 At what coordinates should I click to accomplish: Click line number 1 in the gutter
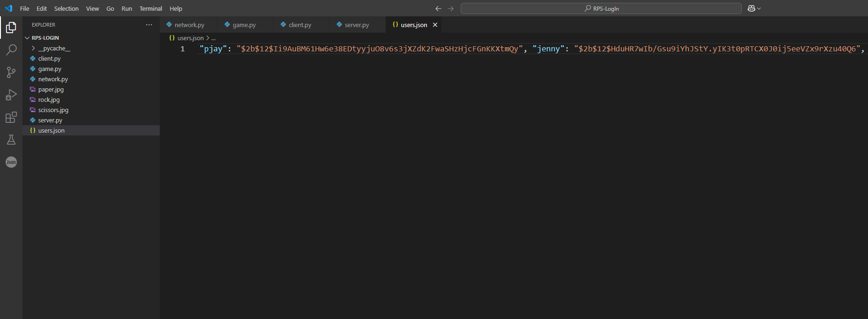[183, 49]
